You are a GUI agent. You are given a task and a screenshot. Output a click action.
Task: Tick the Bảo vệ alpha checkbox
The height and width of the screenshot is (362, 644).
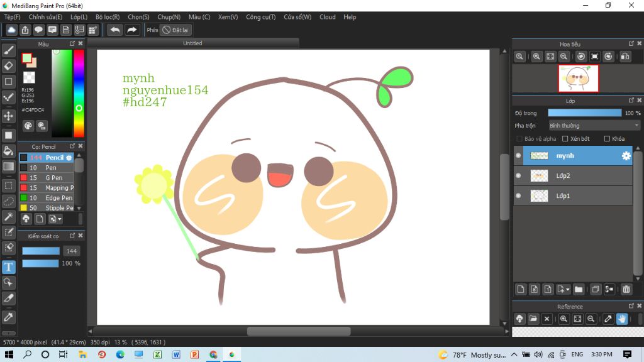pyautogui.click(x=519, y=139)
